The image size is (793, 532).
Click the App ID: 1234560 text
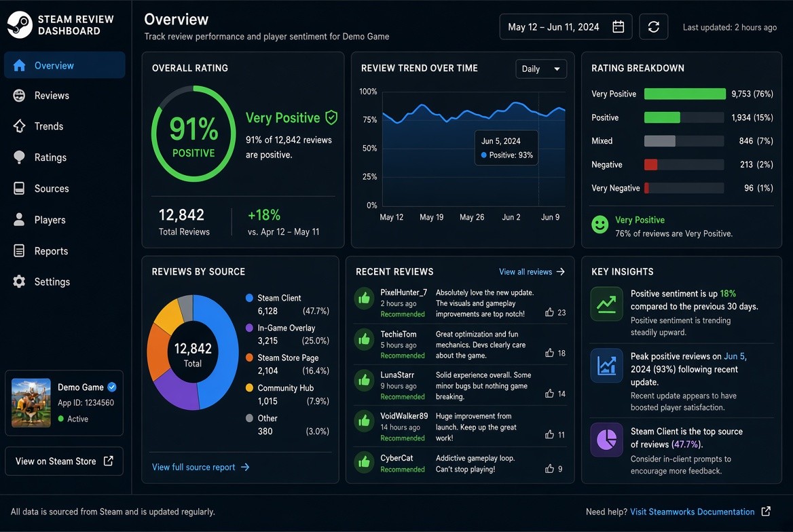click(x=86, y=402)
